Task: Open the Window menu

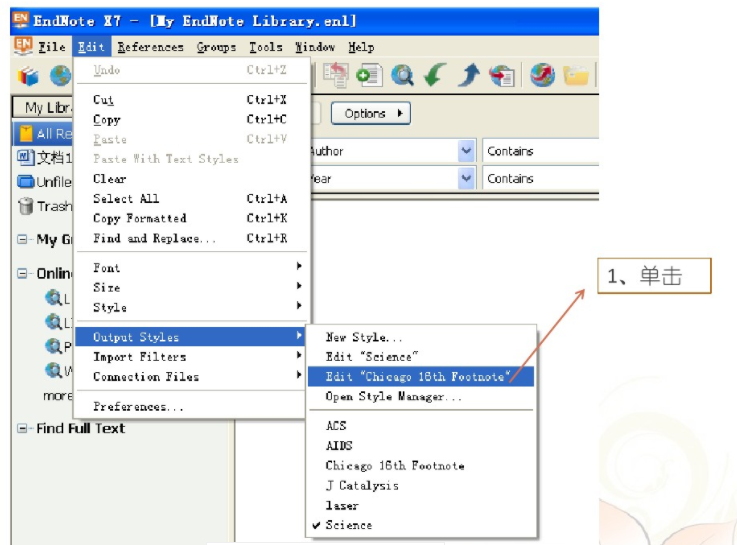Action: click(315, 47)
